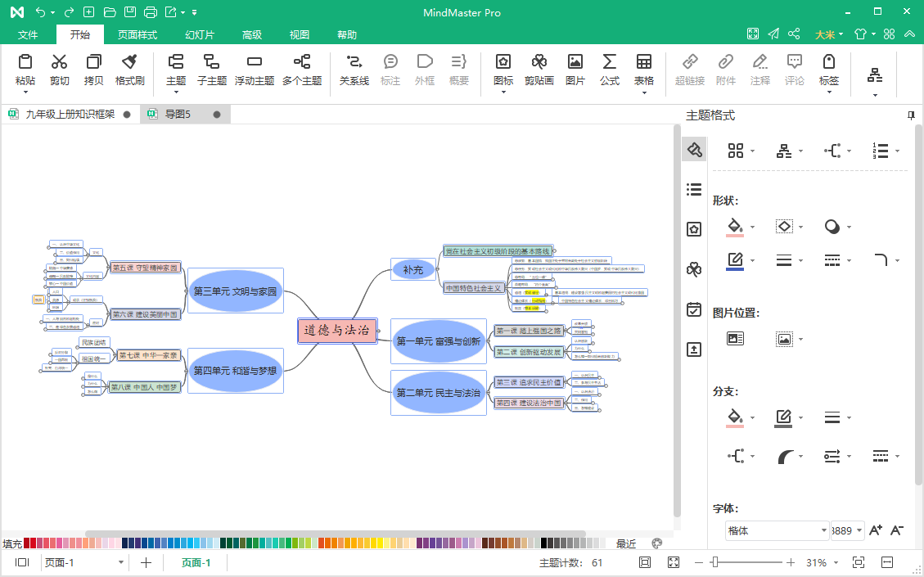Expand the Table (表格) dropdown
Screen dimensions: 924x577
pyautogui.click(x=644, y=92)
